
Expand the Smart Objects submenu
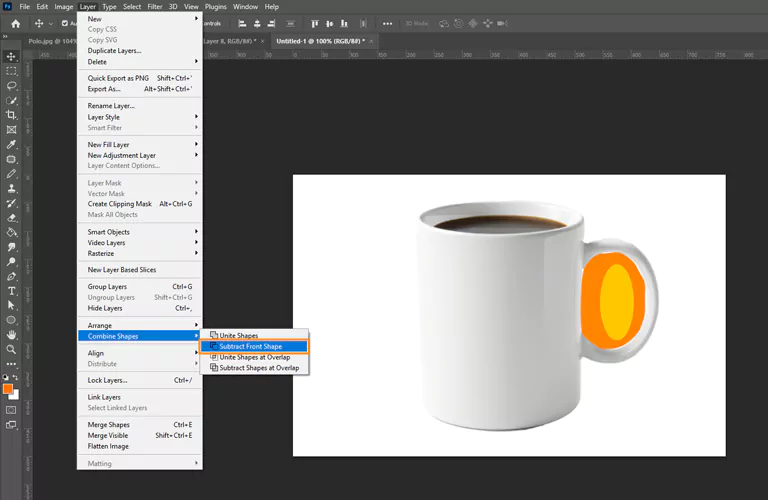click(x=196, y=232)
